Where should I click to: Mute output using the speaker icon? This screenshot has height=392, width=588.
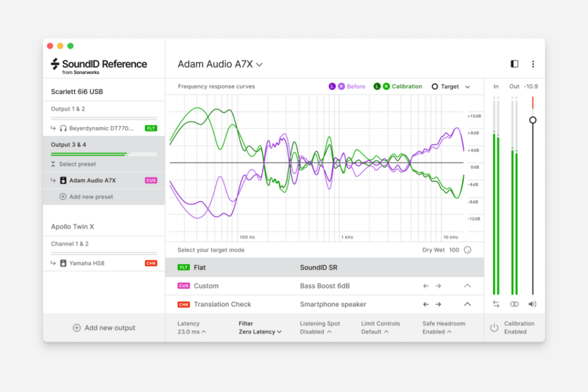[533, 304]
